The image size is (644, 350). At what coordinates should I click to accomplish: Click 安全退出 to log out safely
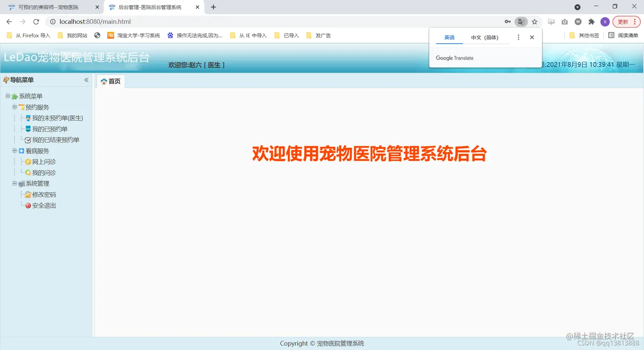[44, 205]
